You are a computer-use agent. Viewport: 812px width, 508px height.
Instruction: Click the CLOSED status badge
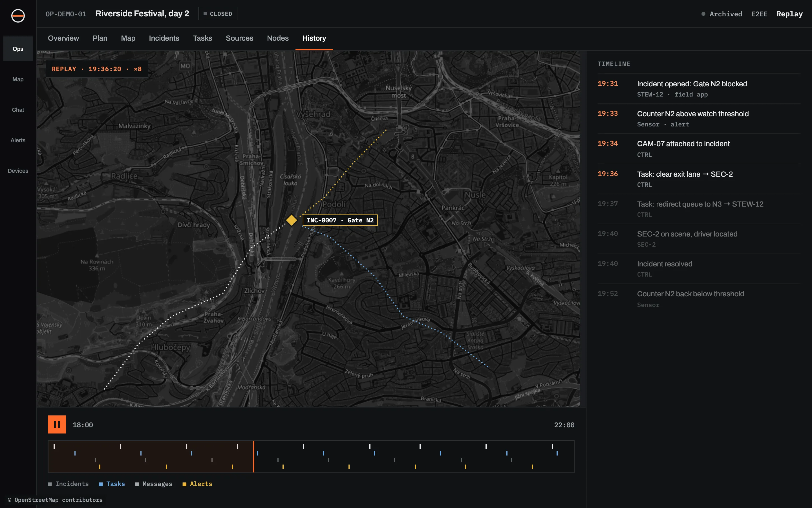[x=218, y=14]
